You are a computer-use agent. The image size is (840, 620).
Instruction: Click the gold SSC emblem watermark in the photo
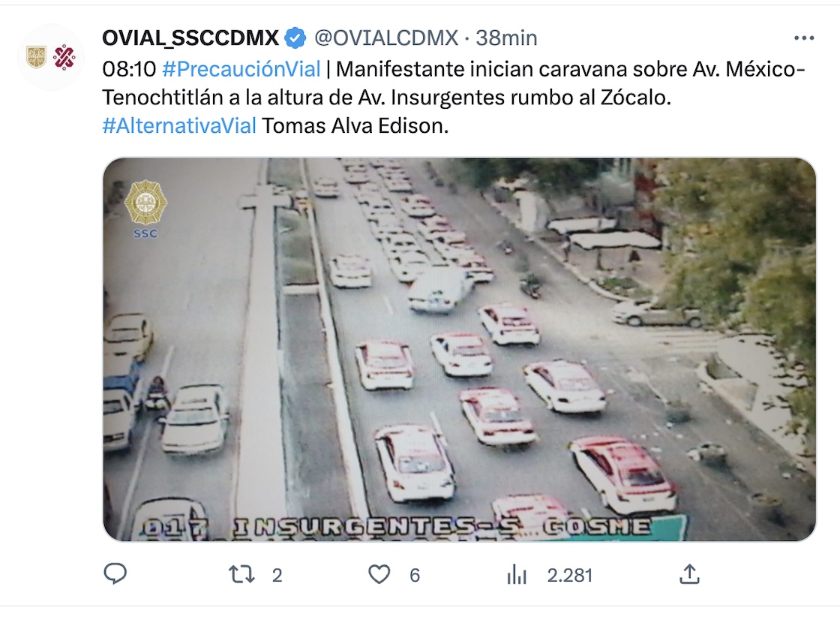point(145,209)
